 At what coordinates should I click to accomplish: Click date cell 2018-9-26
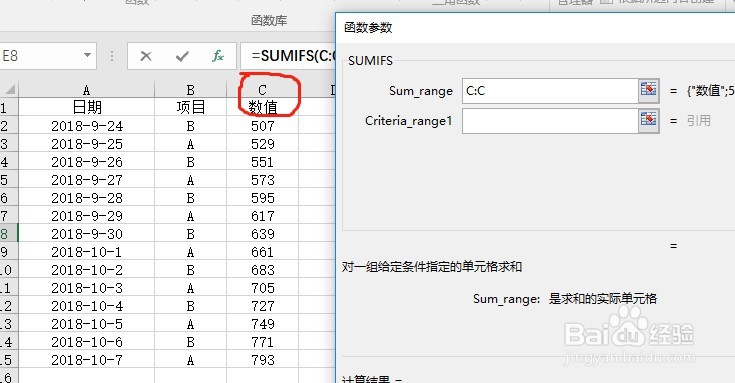pos(86,162)
